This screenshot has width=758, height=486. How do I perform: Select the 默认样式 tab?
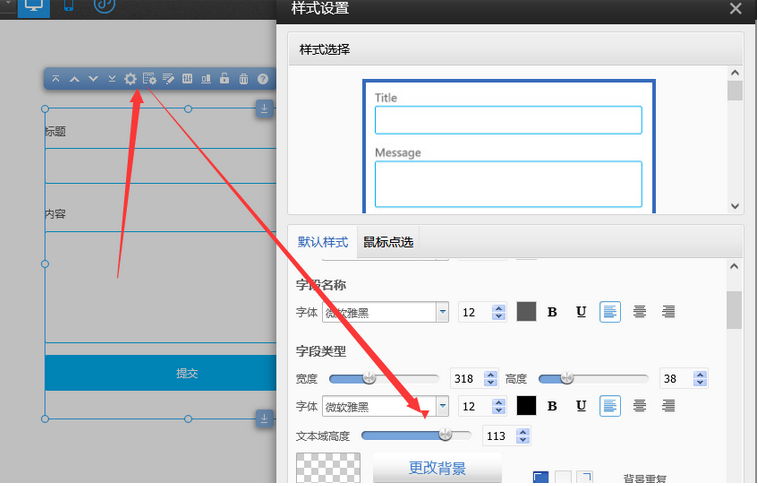click(323, 242)
